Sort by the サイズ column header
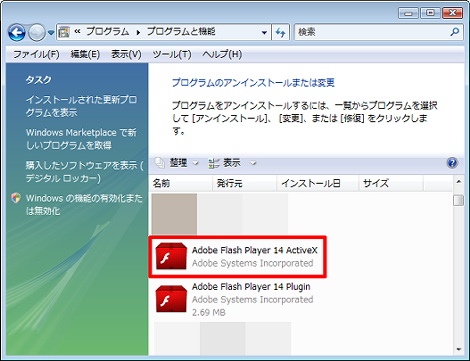Screen dimensions: 470x361 391,183
